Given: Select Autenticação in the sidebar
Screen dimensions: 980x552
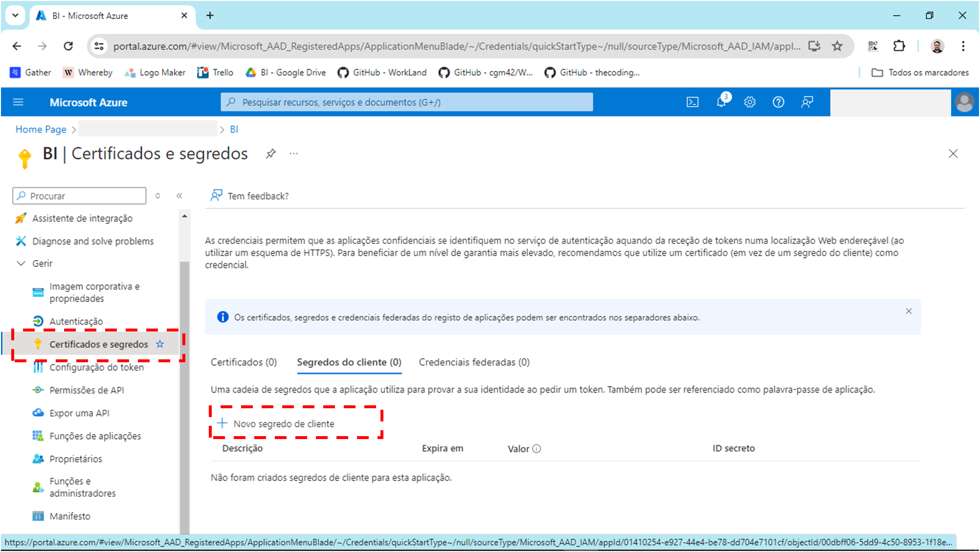Looking at the screenshot, I should click(x=76, y=321).
